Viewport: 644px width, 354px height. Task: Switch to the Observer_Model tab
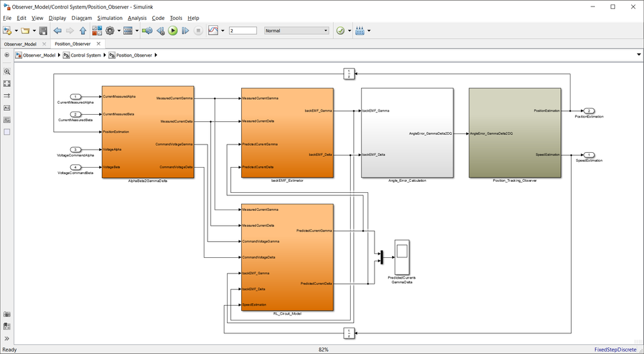pos(21,44)
